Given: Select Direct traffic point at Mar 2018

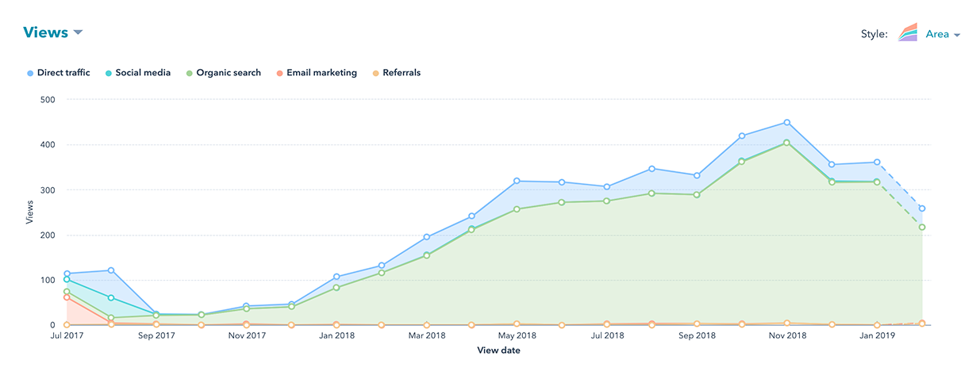Looking at the screenshot, I should click(427, 237).
